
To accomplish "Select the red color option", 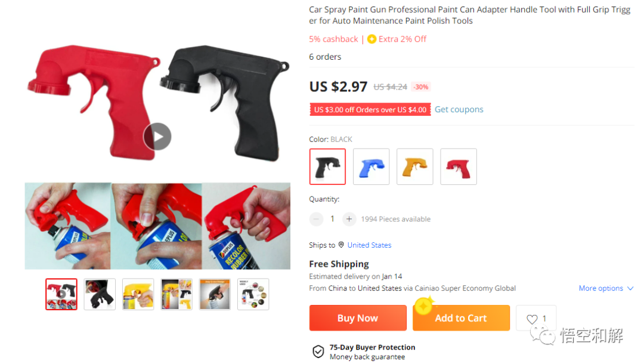I will pyautogui.click(x=459, y=166).
